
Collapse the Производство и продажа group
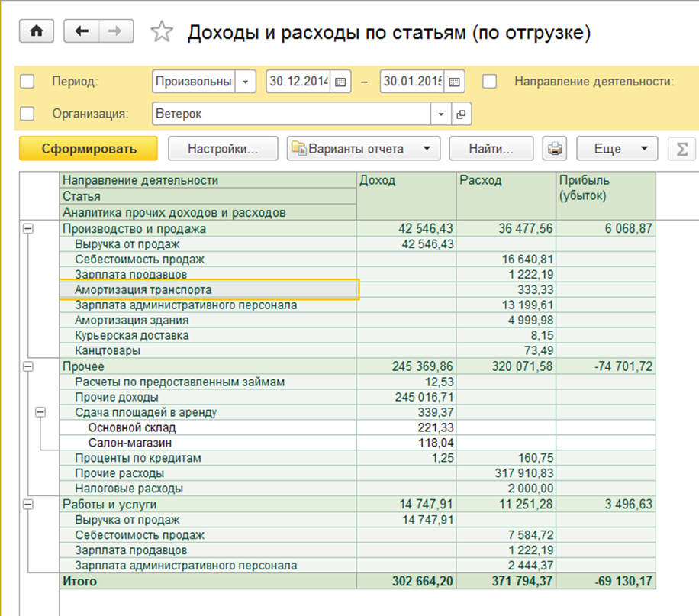tap(28, 228)
